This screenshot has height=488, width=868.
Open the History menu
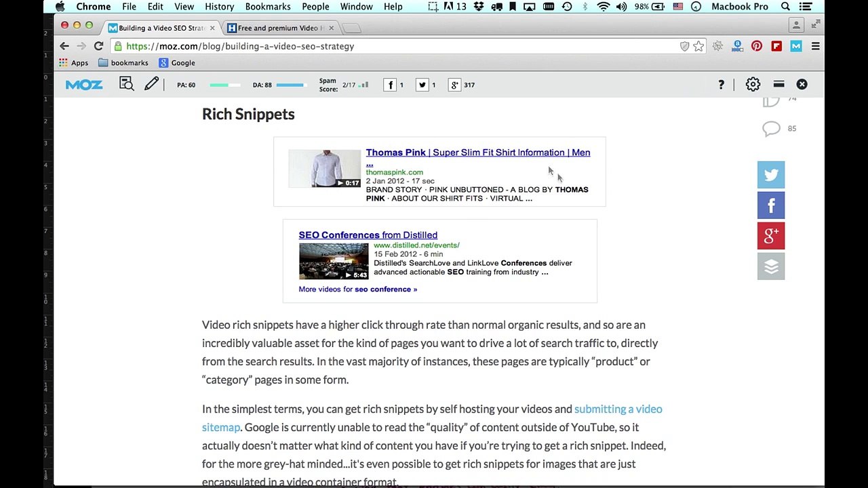(x=220, y=7)
